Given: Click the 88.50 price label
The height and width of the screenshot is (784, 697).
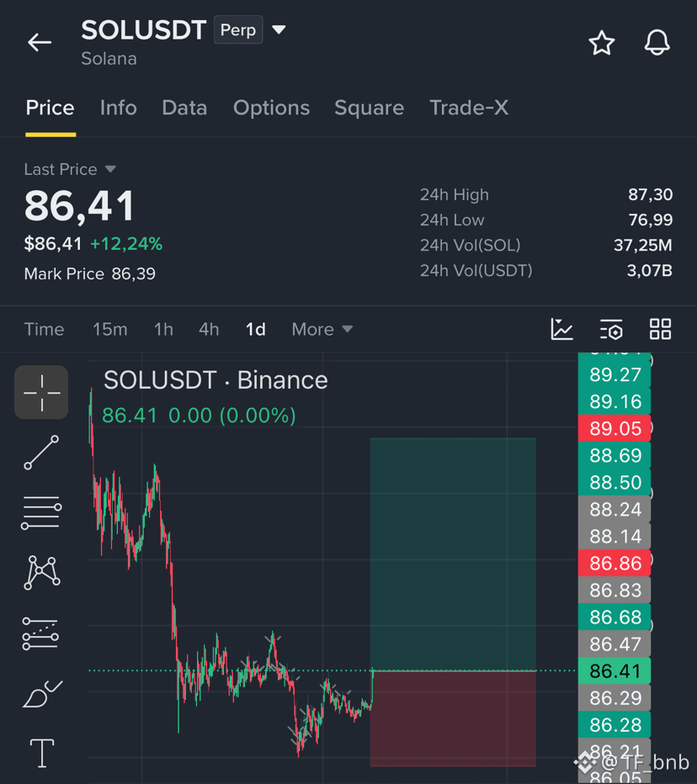Looking at the screenshot, I should pyautogui.click(x=615, y=483).
